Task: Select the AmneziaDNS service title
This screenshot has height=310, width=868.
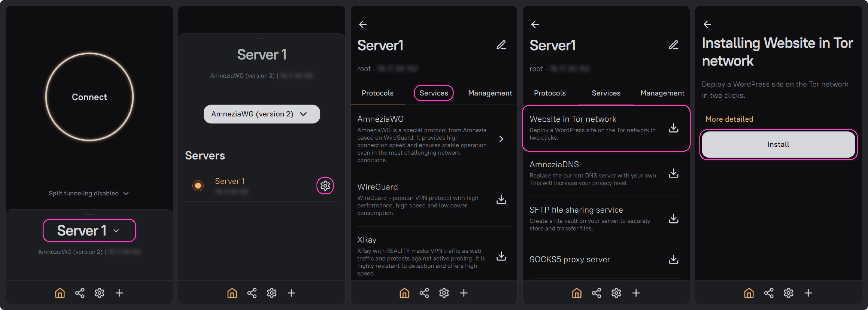Action: tap(554, 164)
